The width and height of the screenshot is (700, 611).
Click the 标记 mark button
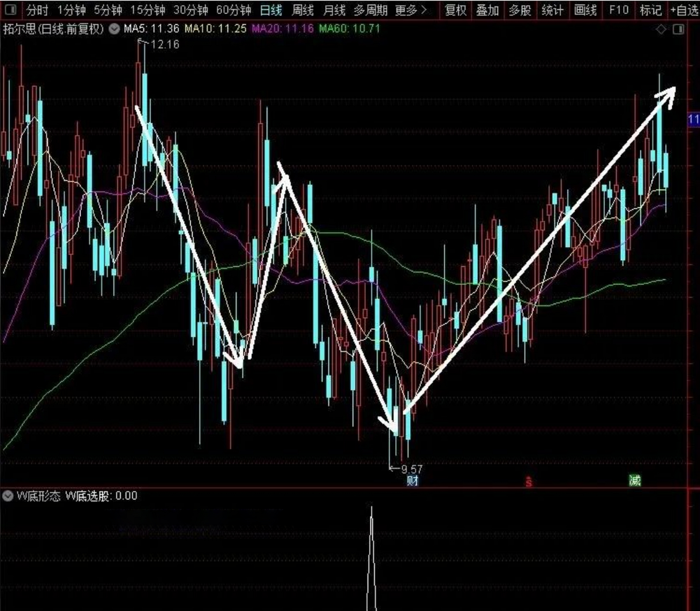[x=651, y=10]
